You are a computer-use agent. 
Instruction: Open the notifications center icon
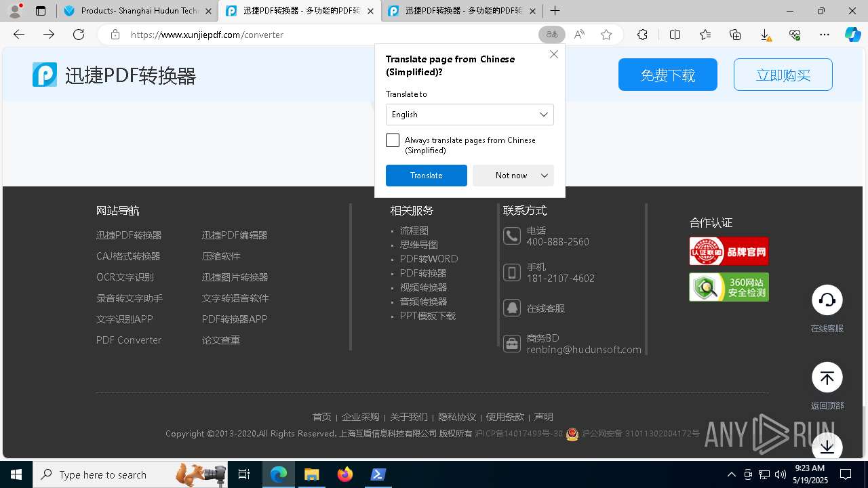point(846,474)
